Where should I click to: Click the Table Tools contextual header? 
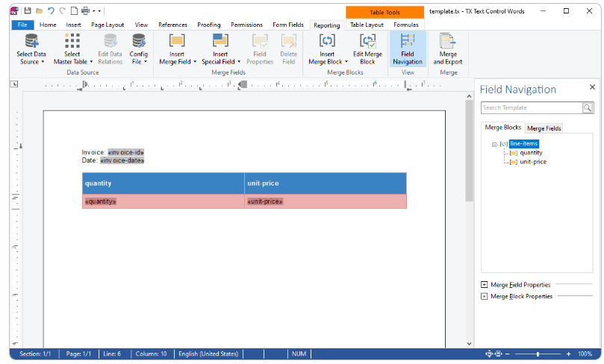[384, 13]
